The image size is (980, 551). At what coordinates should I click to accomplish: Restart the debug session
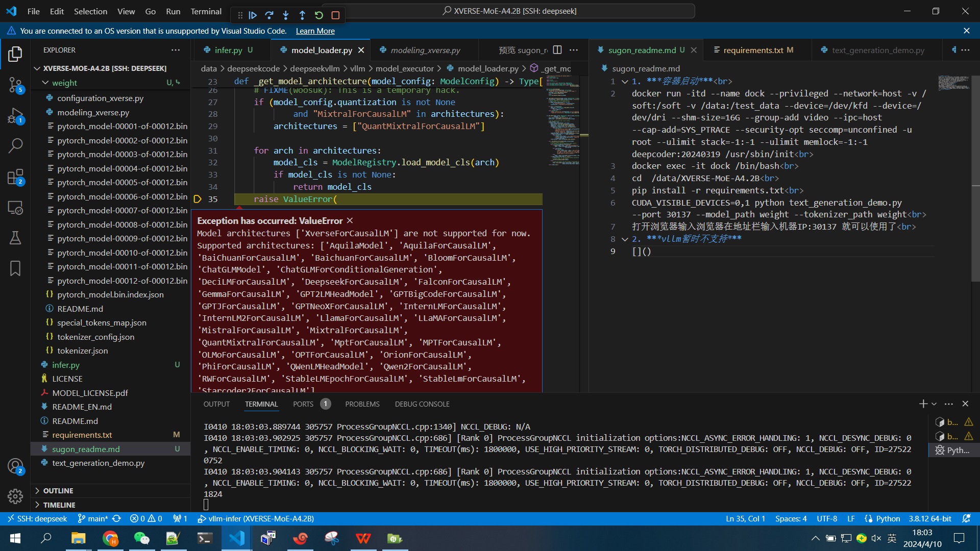click(x=318, y=15)
